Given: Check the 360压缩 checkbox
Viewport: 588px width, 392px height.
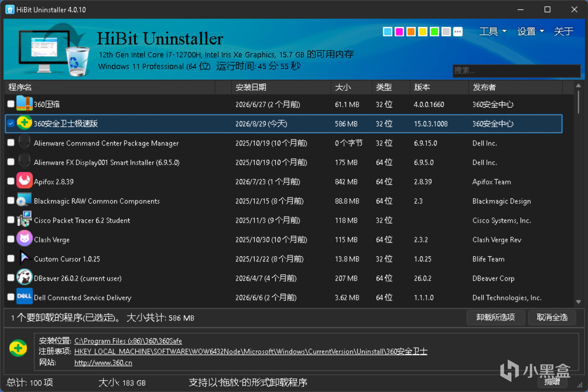Looking at the screenshot, I should [11, 104].
